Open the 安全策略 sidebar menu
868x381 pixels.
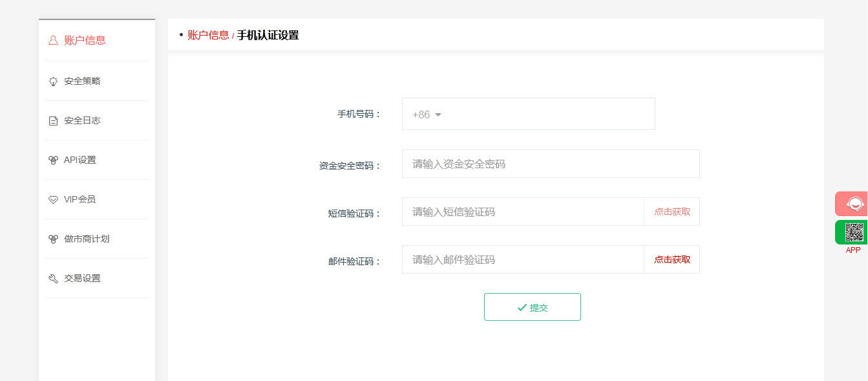97,82
